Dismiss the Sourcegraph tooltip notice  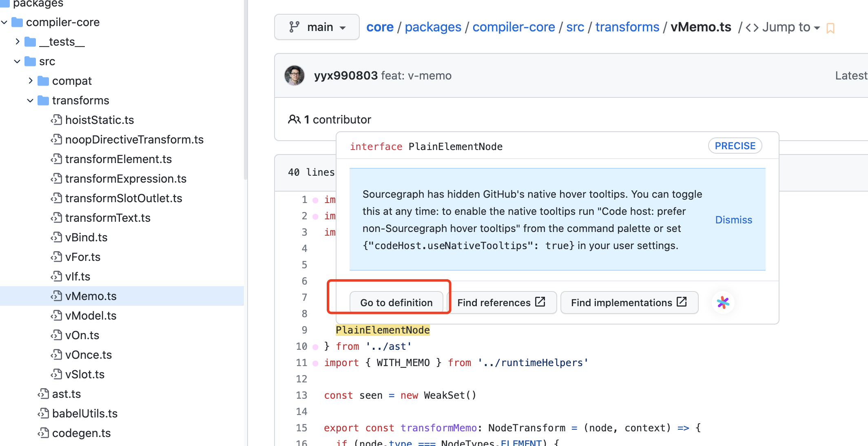tap(733, 220)
